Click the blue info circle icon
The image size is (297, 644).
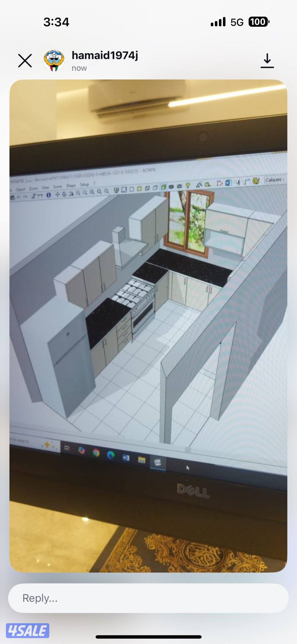[49, 195]
